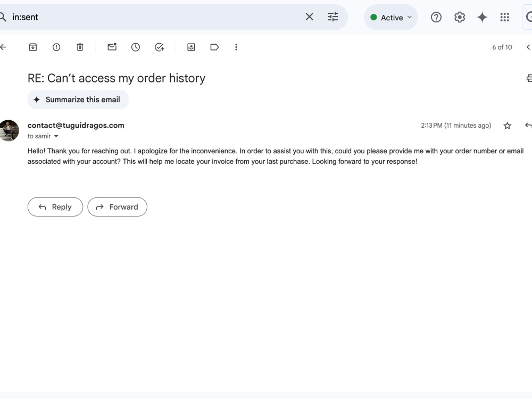Apply a label to the email
This screenshot has width=532, height=399.
214,47
